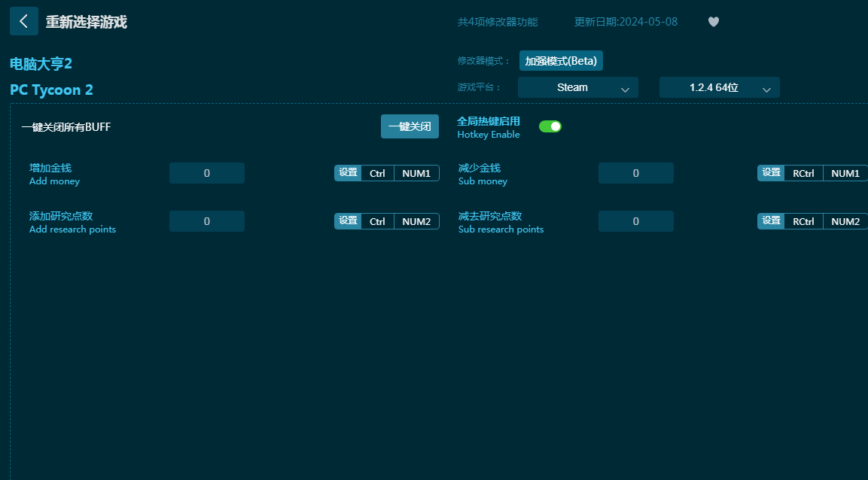Click the PC Tycoon 2 game title
The height and width of the screenshot is (480, 868).
point(51,90)
